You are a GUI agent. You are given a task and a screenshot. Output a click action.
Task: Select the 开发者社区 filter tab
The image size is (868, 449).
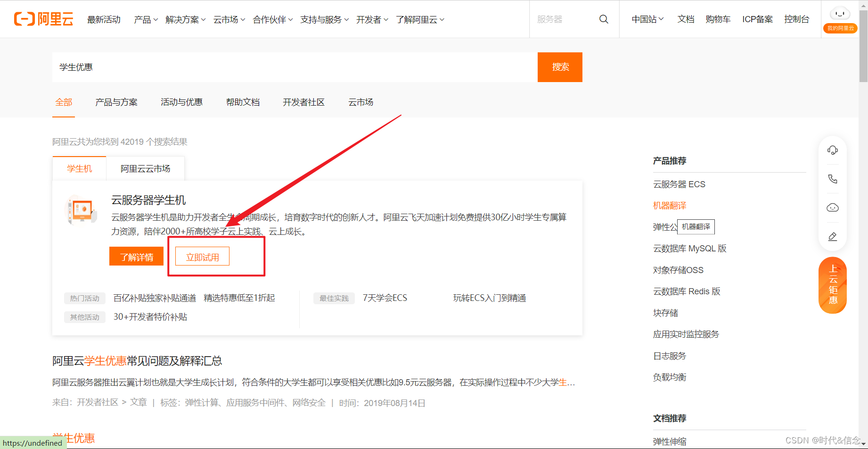[x=303, y=102]
